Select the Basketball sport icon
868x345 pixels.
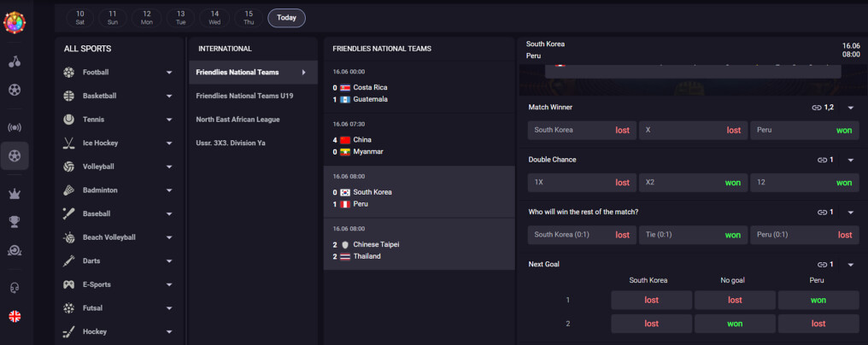point(68,96)
